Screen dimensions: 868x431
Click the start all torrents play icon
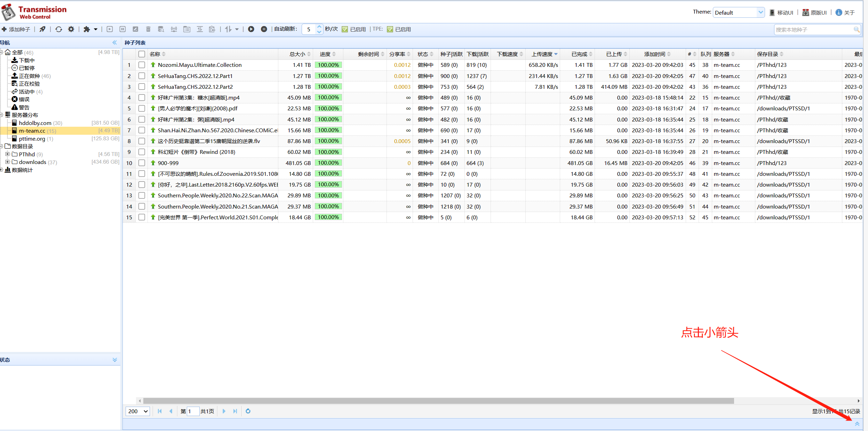click(x=251, y=29)
